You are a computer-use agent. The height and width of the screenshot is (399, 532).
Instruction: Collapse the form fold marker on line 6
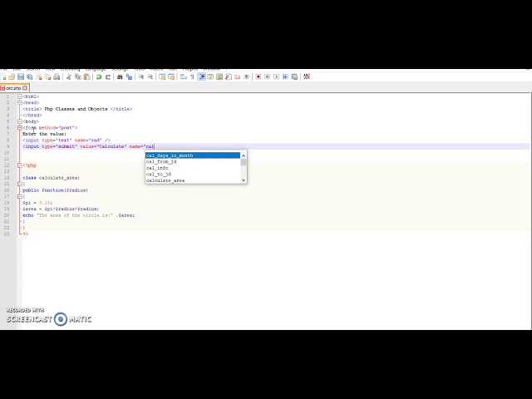pos(20,128)
